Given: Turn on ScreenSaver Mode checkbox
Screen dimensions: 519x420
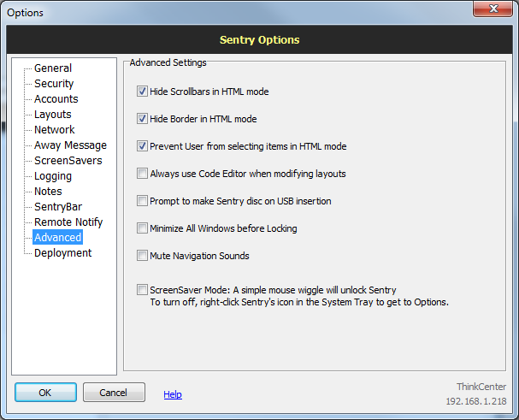Looking at the screenshot, I should coord(142,289).
